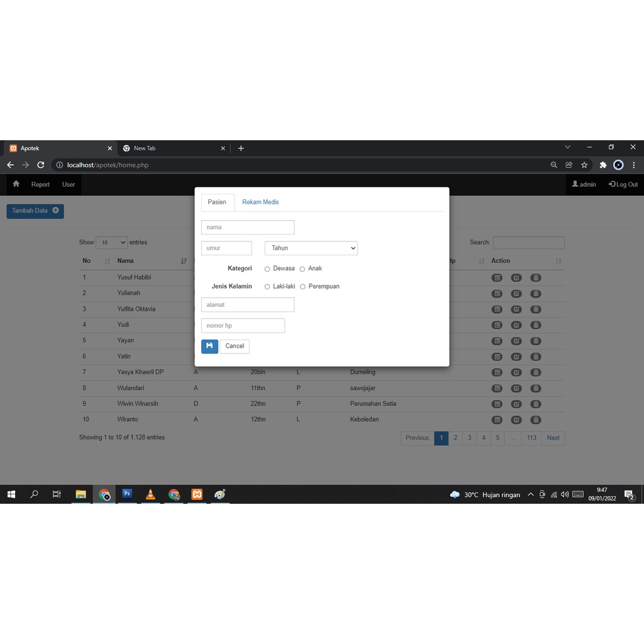
Task: Click the save floppy-disk button in modal
Action: pos(209,347)
